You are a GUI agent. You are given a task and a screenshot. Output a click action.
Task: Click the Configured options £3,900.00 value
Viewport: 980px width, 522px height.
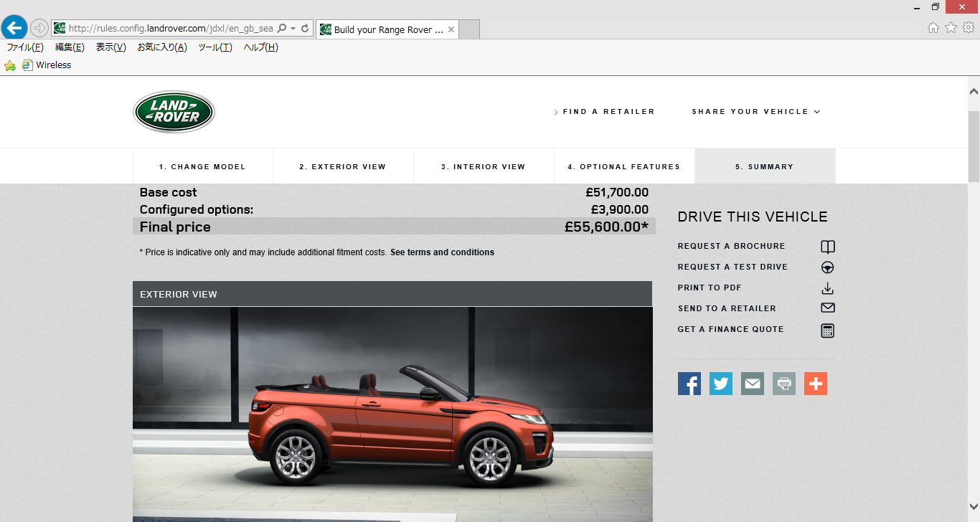coord(620,209)
